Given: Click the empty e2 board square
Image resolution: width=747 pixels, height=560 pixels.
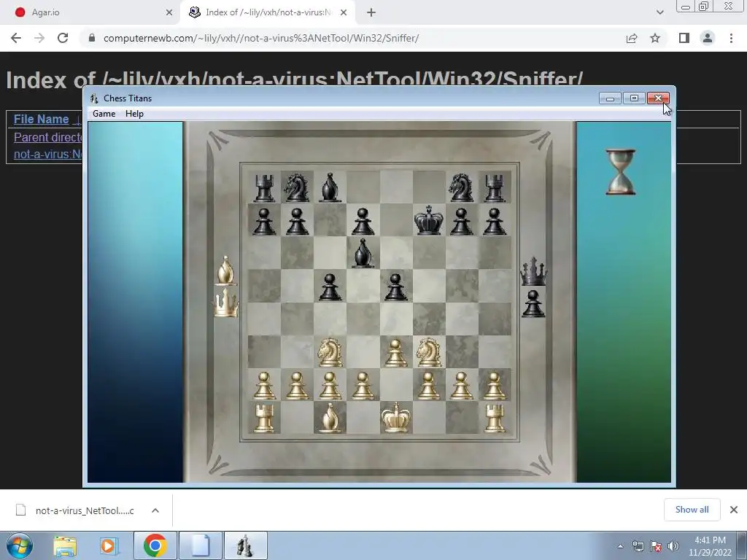Looking at the screenshot, I should [x=395, y=384].
